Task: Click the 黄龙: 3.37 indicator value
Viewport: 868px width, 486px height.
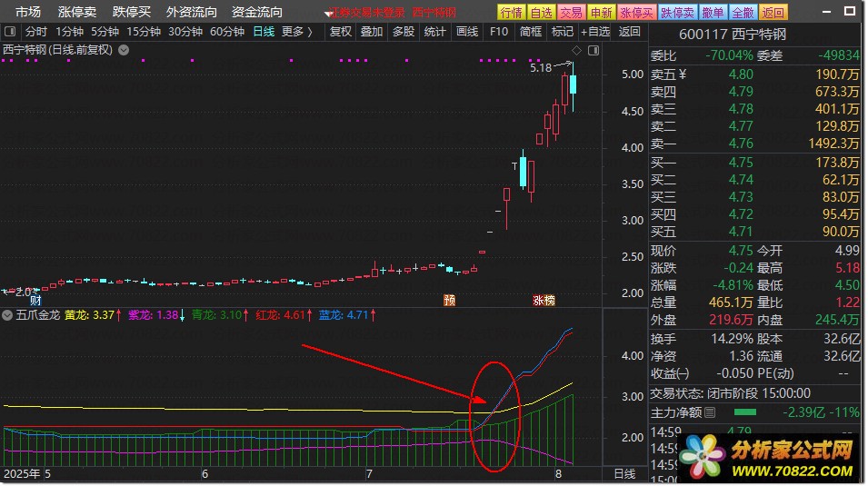Action: [x=92, y=315]
